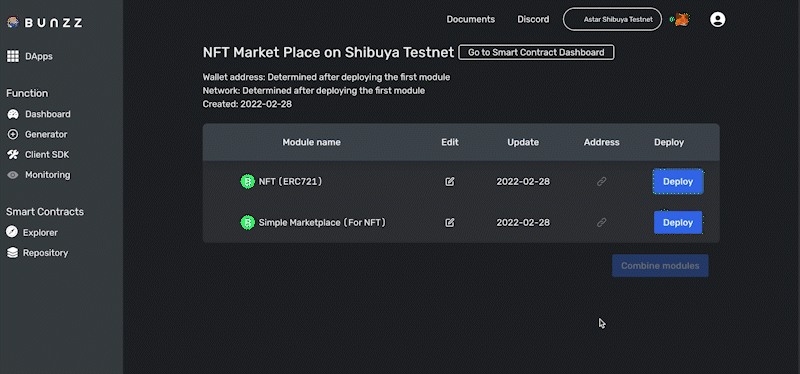
Task: Click the Smart Contracts section heading
Action: tap(45, 212)
